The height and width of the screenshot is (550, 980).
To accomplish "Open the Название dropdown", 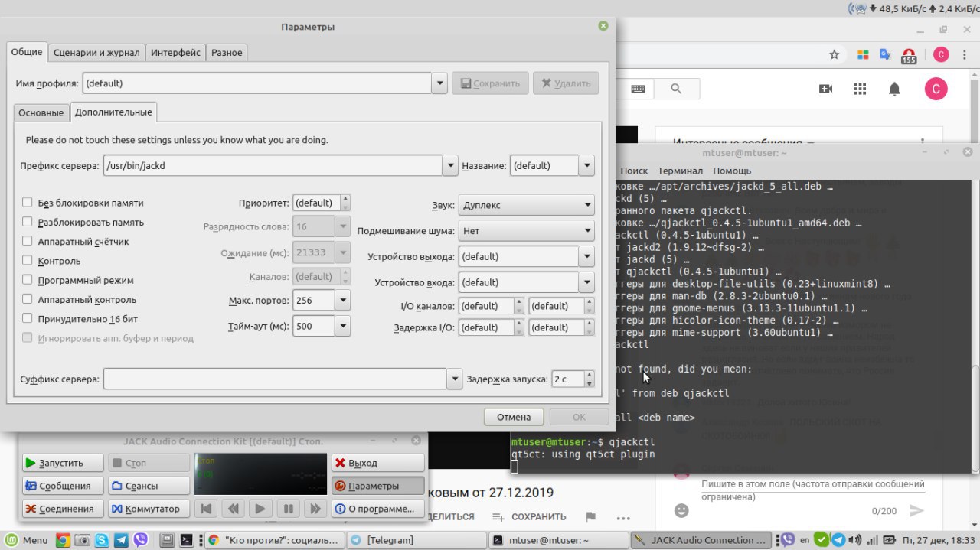I will (586, 165).
